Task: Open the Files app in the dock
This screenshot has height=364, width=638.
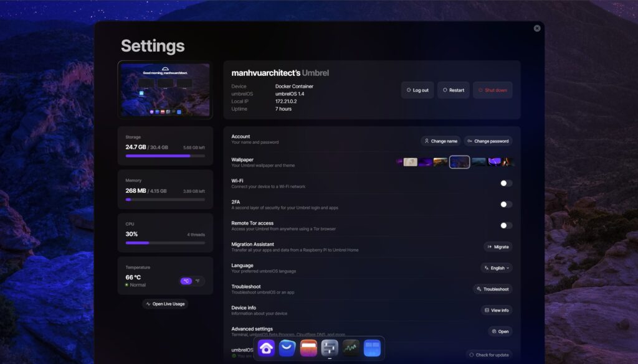Action: (x=308, y=348)
